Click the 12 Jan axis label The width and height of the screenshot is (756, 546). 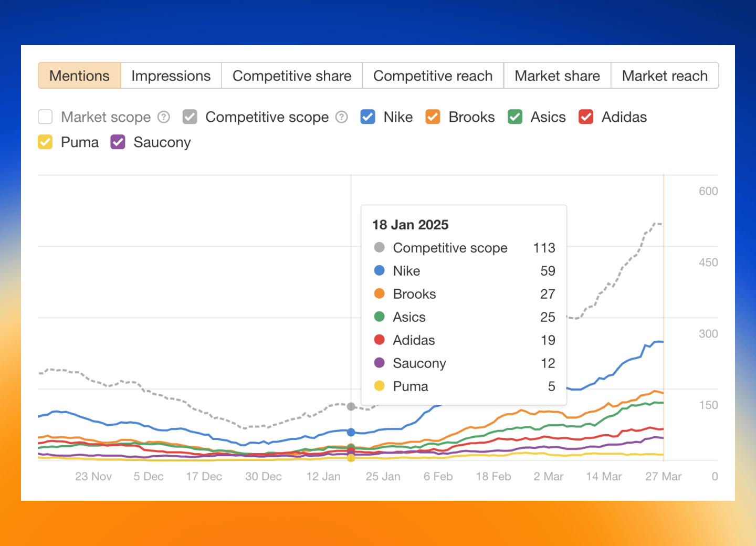[x=323, y=476]
